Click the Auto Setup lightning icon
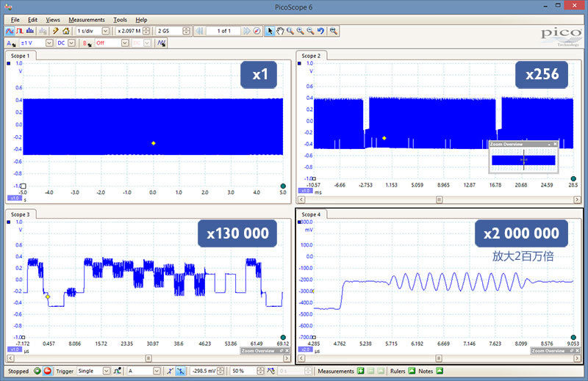The height and width of the screenshot is (381, 588). [x=56, y=31]
